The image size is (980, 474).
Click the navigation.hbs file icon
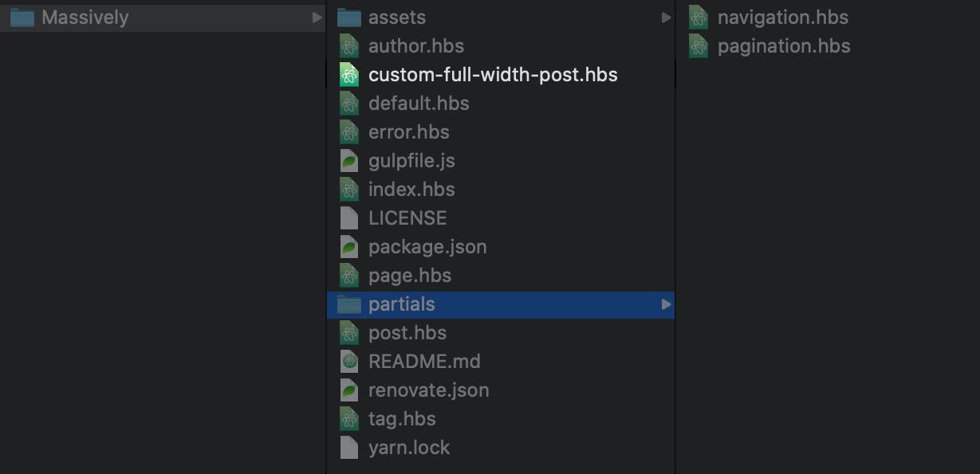pos(698,18)
